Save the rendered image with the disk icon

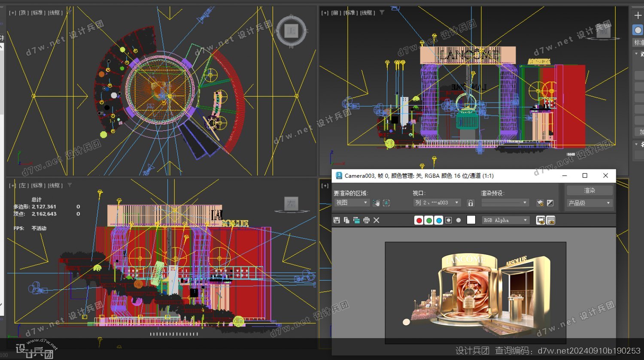[x=337, y=220]
